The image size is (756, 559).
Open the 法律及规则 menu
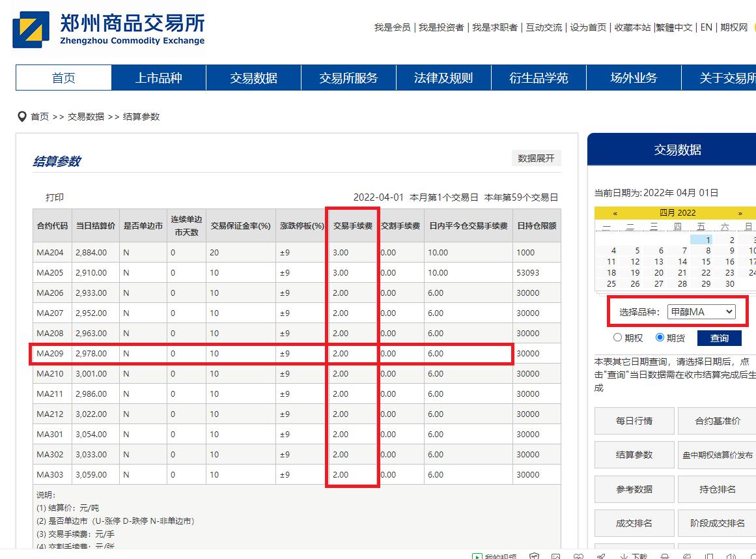coord(443,77)
